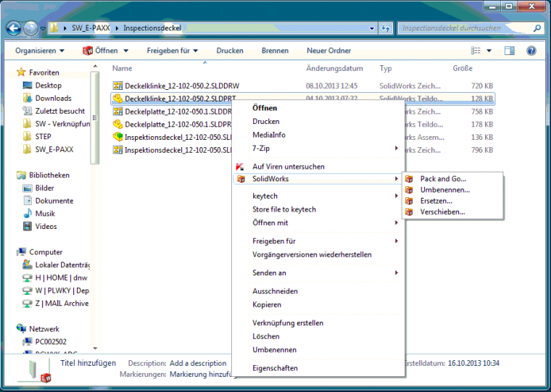Viewport: 551px width, 392px height.
Task: Click the search magnifier icon
Action: tap(537, 28)
